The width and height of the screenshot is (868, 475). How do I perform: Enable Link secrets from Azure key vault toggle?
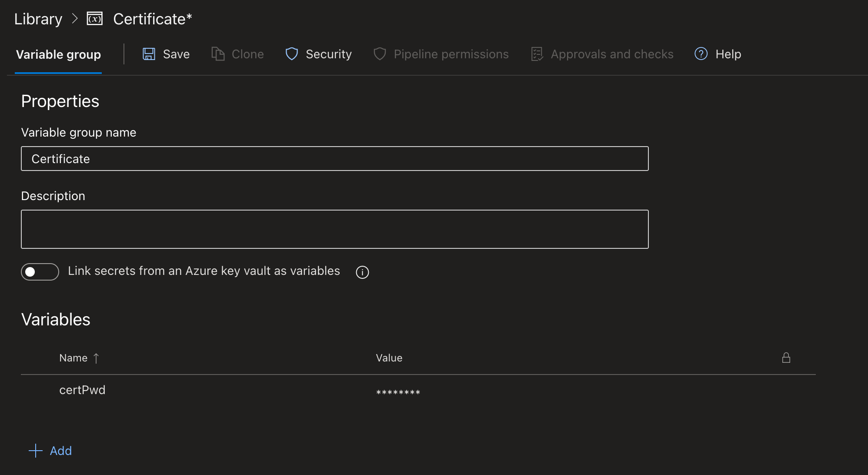(x=40, y=272)
